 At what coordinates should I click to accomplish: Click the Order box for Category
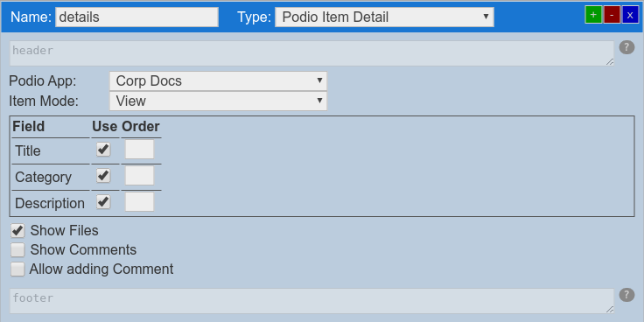pos(140,176)
